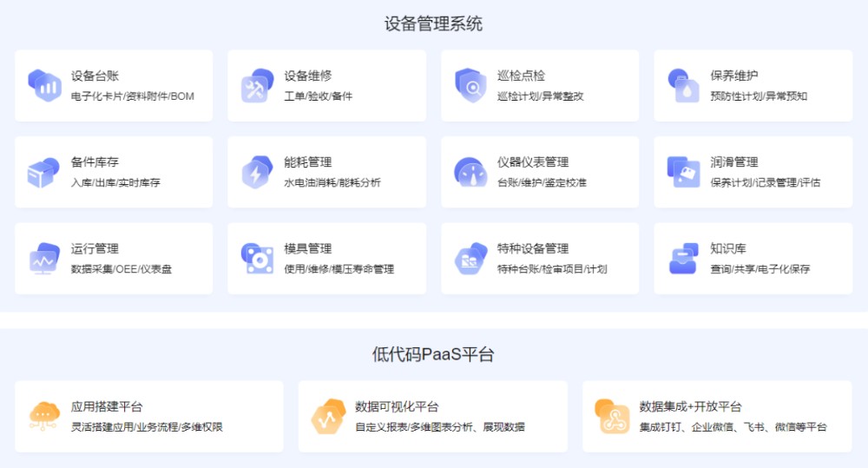Click the 数据集成+开放平台 icon

[612, 416]
